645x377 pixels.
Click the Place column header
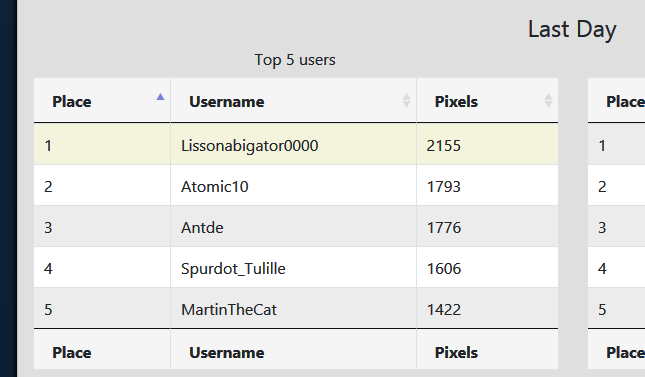[102, 100]
